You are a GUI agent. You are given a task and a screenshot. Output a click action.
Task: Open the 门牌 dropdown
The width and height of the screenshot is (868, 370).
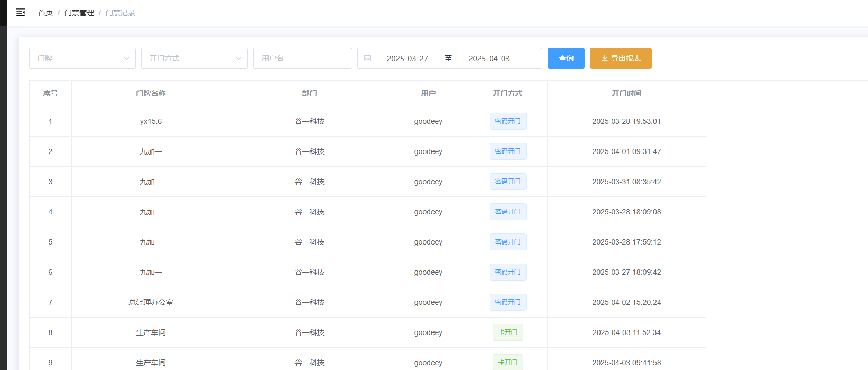pyautogui.click(x=82, y=58)
